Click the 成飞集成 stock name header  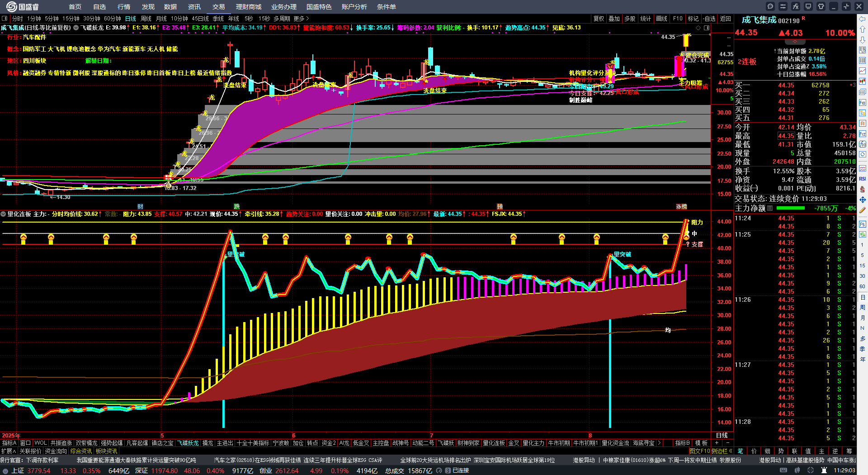[x=759, y=20]
